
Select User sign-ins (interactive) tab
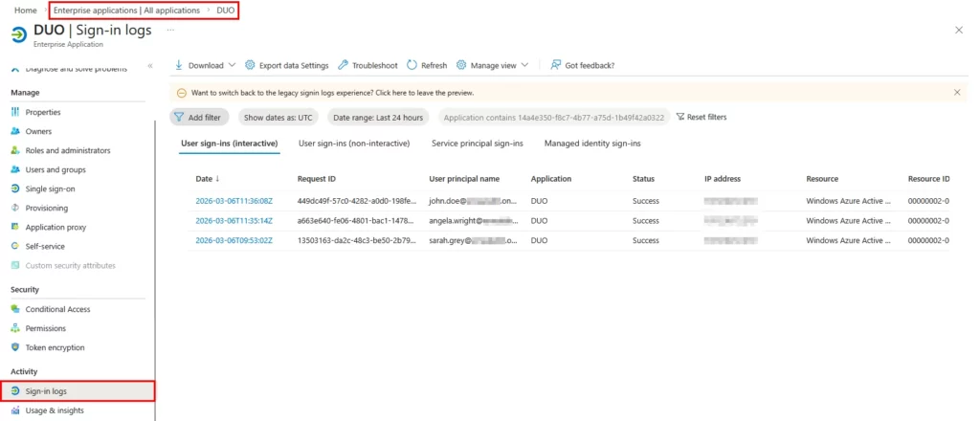pyautogui.click(x=229, y=143)
